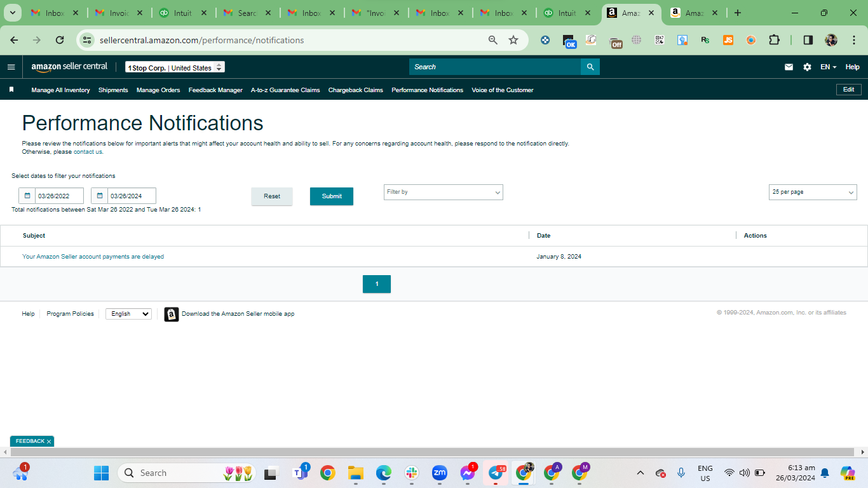Expand the 25 per page dropdown
The width and height of the screenshot is (868, 488).
point(813,192)
